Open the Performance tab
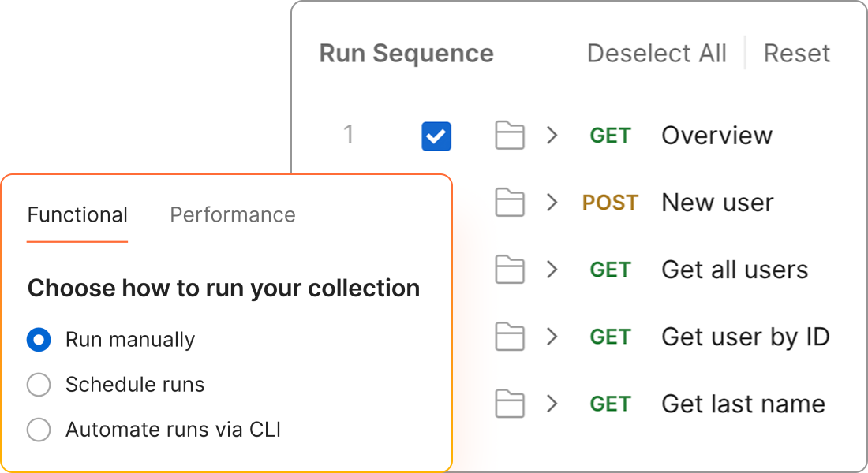The height and width of the screenshot is (473, 868). pyautogui.click(x=233, y=215)
